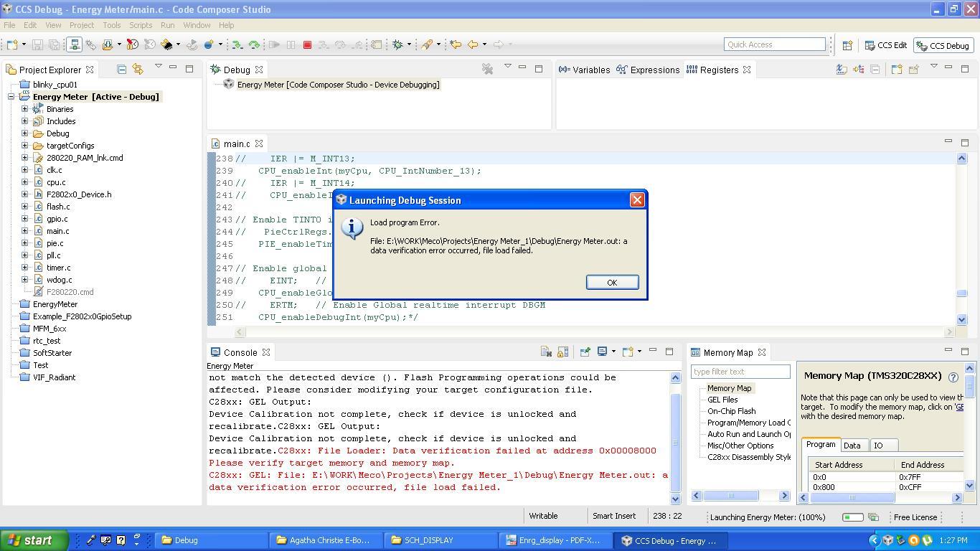Click the Last Edit Location arrow icon
Viewport: 980px width, 551px height.
[456, 45]
